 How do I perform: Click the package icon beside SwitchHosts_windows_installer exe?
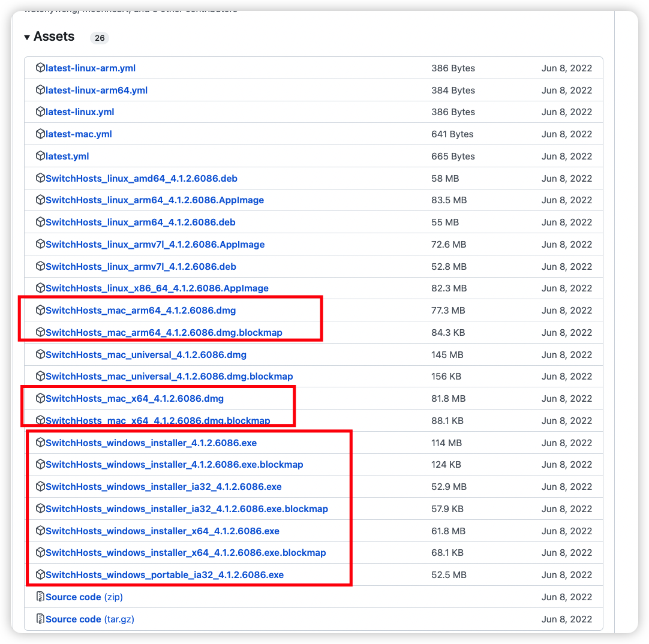(40, 443)
